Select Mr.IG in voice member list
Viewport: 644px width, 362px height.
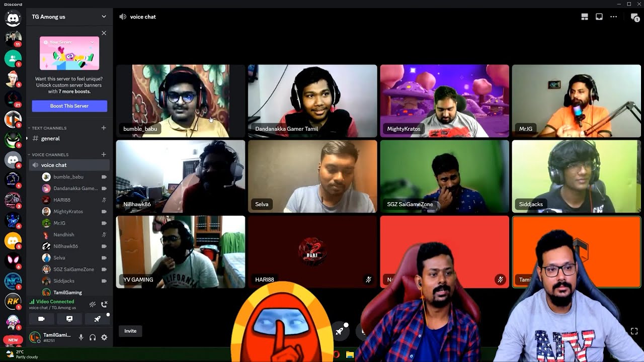click(74, 223)
